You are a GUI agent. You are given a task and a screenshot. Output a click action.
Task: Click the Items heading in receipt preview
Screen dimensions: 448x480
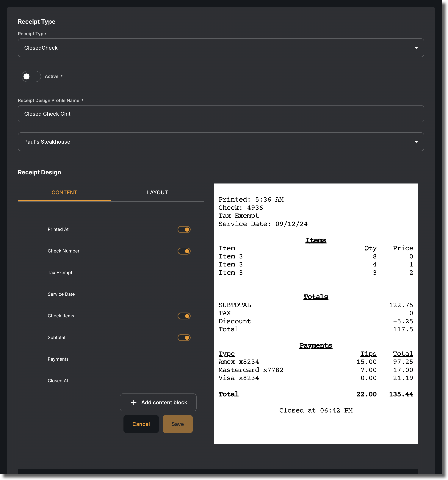(316, 240)
